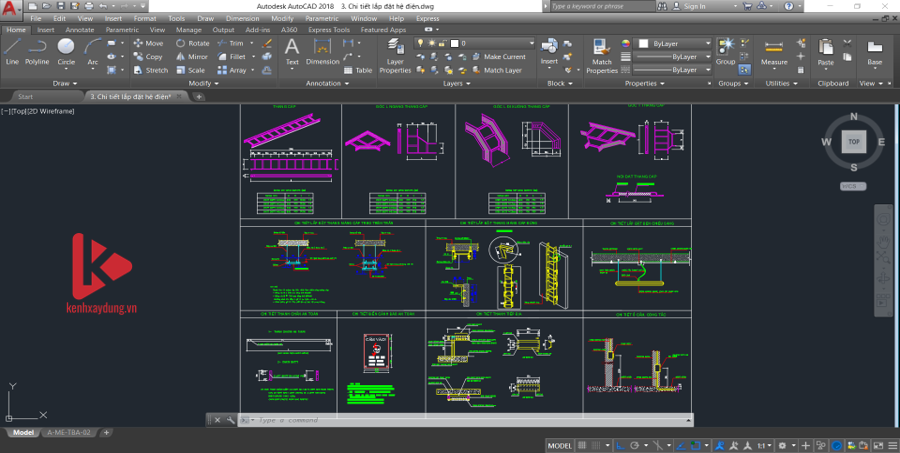Select the Polyline tool

click(37, 51)
